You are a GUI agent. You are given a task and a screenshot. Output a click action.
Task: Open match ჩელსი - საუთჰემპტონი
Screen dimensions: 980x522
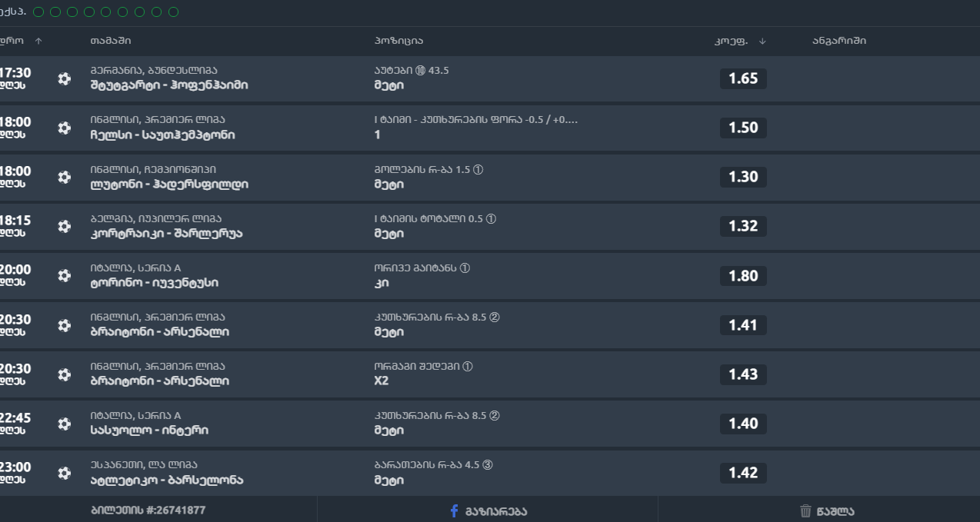[x=162, y=135]
